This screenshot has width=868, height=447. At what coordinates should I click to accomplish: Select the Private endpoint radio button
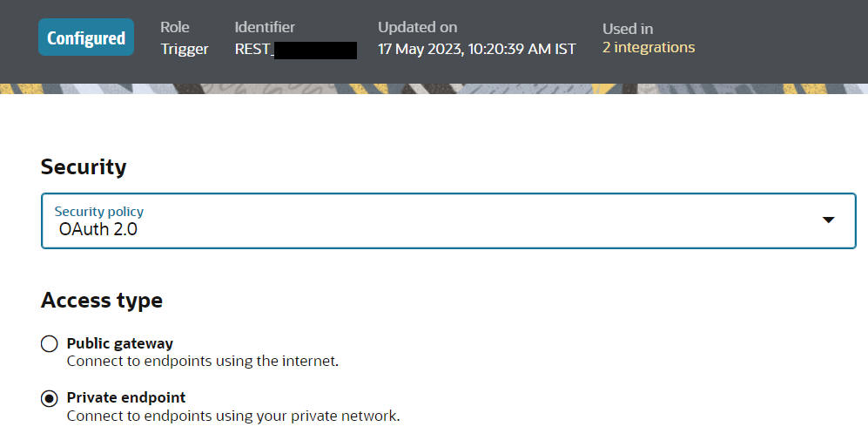point(50,398)
